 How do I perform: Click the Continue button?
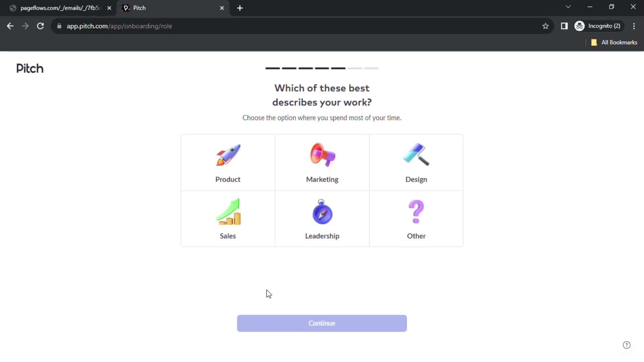[322, 323]
